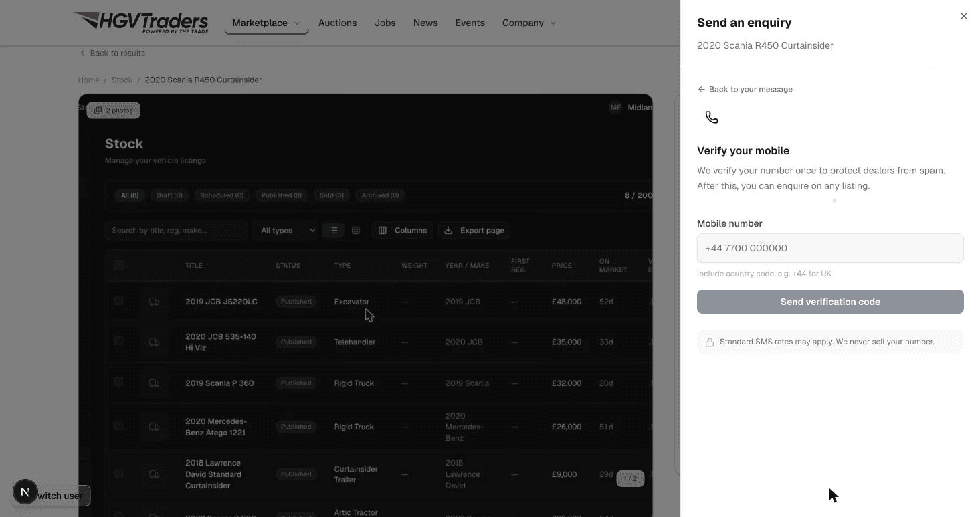Tick the 2020 JCB 535-140 Hi Viz checkbox
The image size is (980, 517).
[x=118, y=342]
